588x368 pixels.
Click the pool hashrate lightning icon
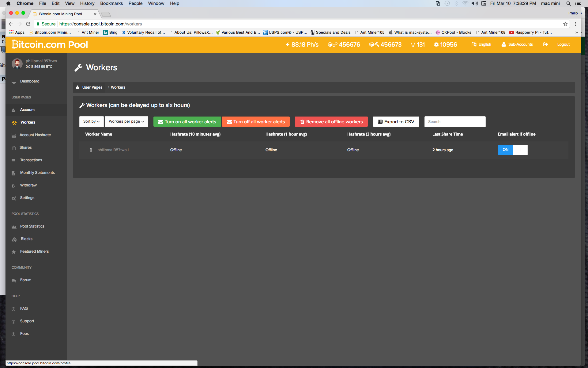coord(288,44)
